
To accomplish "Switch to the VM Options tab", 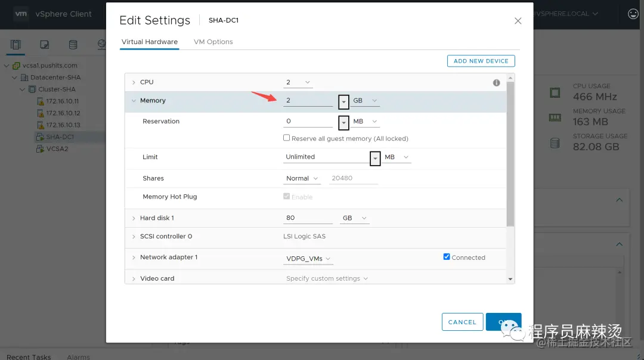I will [x=213, y=42].
